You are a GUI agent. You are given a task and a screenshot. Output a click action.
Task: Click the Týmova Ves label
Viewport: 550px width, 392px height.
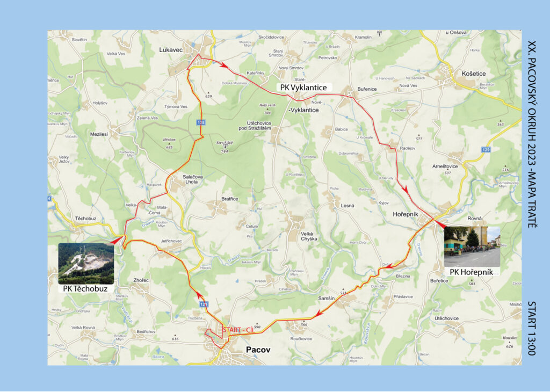click(x=176, y=106)
